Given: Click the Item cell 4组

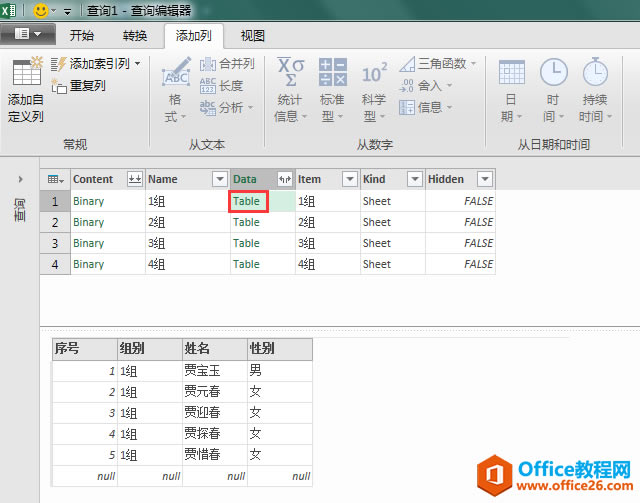Looking at the screenshot, I should [x=328, y=265].
